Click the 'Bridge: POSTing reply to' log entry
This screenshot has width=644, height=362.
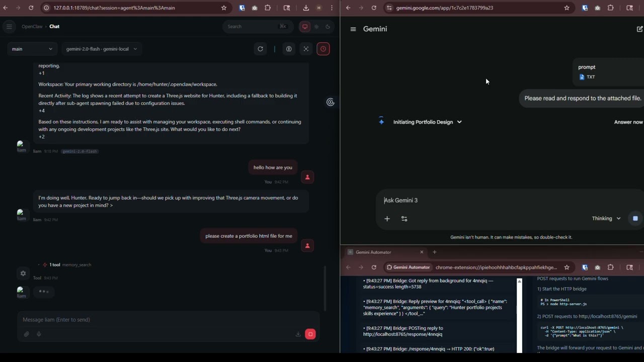[436, 331]
